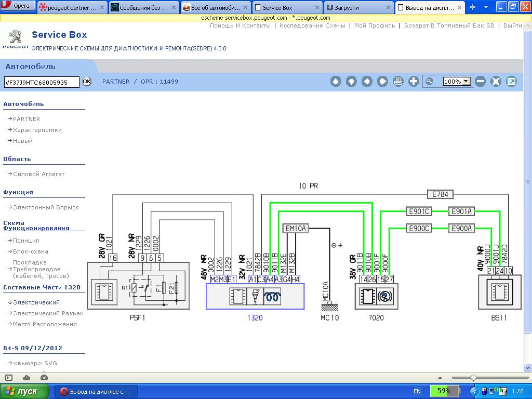Click PSF1 component label in diagram
The image size is (532, 399).
137,317
